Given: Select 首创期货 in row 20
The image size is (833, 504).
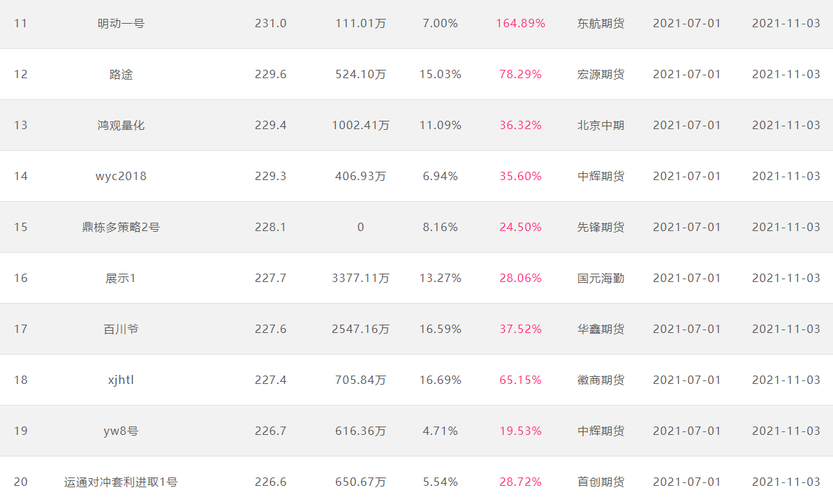Looking at the screenshot, I should tap(600, 482).
